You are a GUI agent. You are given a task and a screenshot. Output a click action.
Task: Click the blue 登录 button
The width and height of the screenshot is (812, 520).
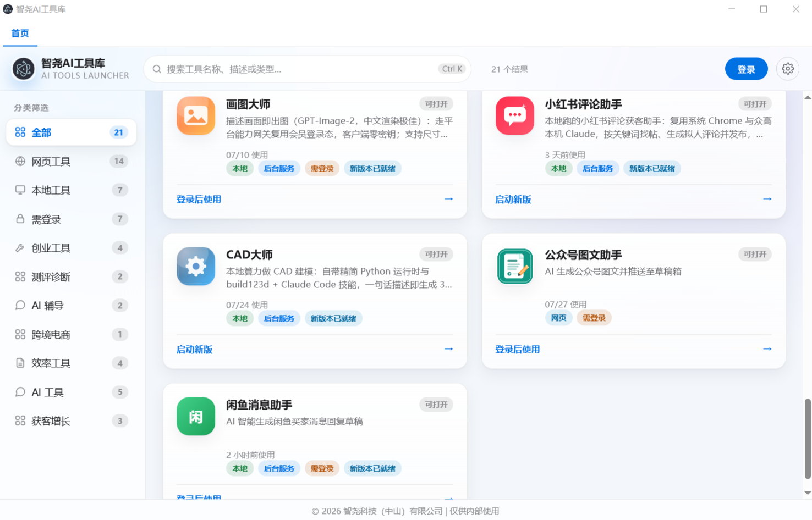pos(746,69)
